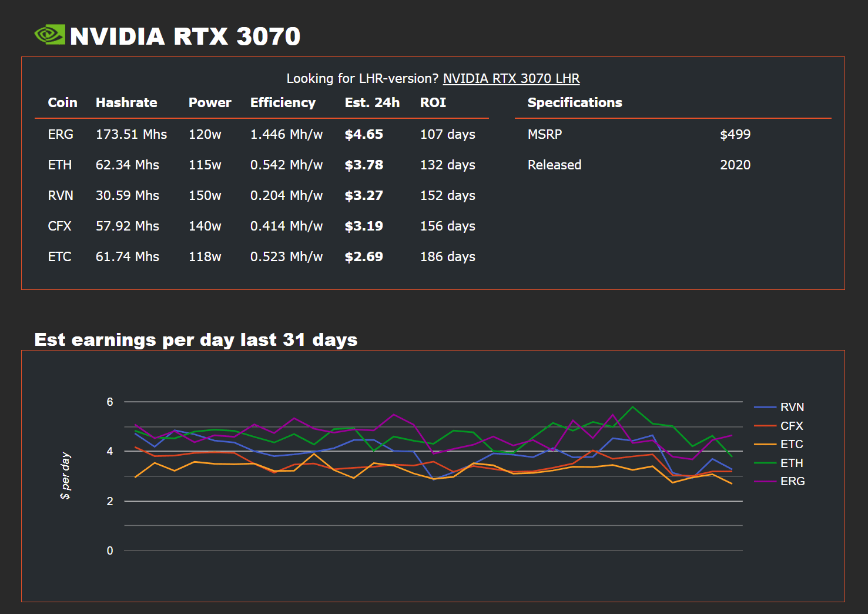This screenshot has height=614, width=868.
Task: Click the 2020 release year value
Action: pos(735,165)
